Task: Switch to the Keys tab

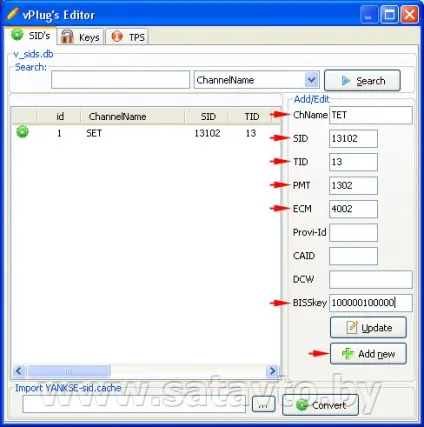Action: click(x=81, y=36)
